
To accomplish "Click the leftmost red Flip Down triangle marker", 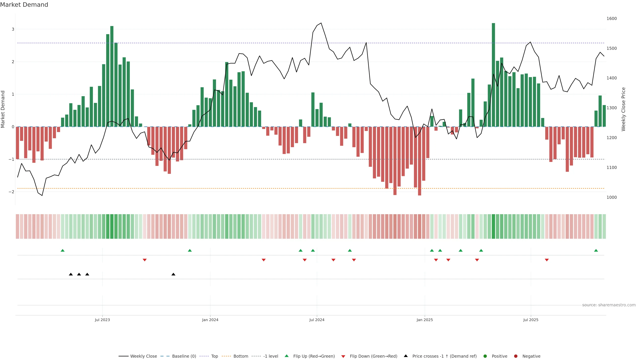I will [145, 260].
